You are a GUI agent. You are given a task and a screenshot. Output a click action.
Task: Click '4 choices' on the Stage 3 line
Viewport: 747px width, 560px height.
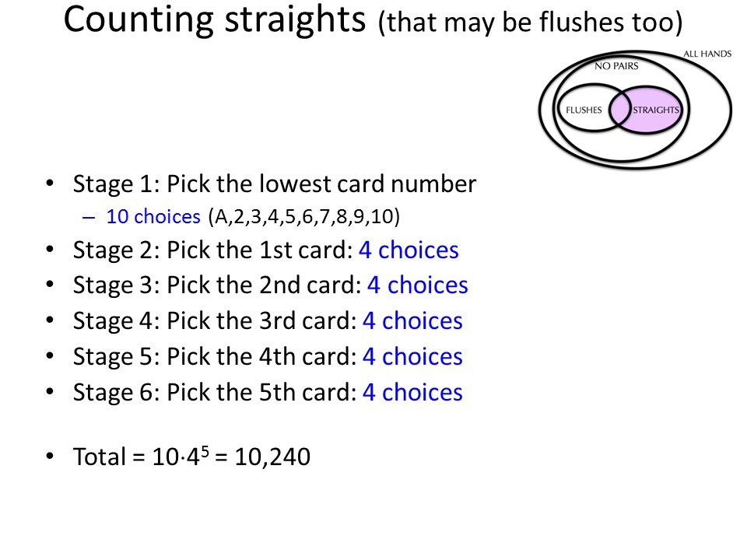coord(417,285)
